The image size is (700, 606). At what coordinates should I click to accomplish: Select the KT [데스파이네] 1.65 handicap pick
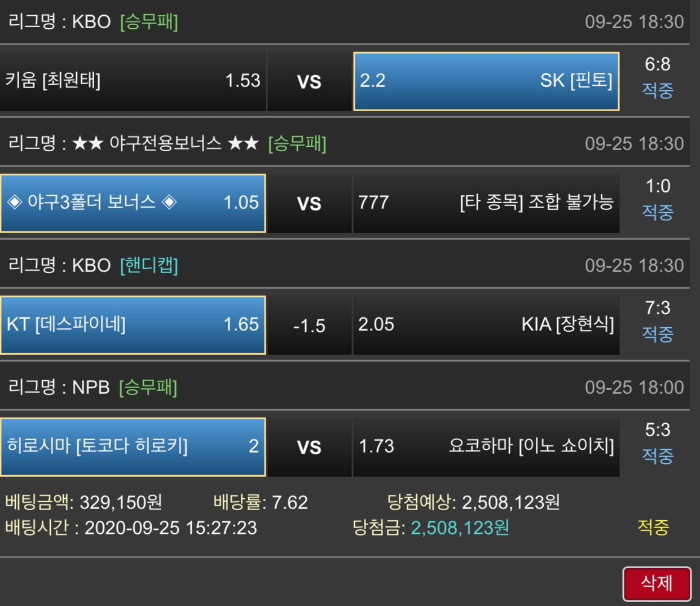(x=133, y=325)
